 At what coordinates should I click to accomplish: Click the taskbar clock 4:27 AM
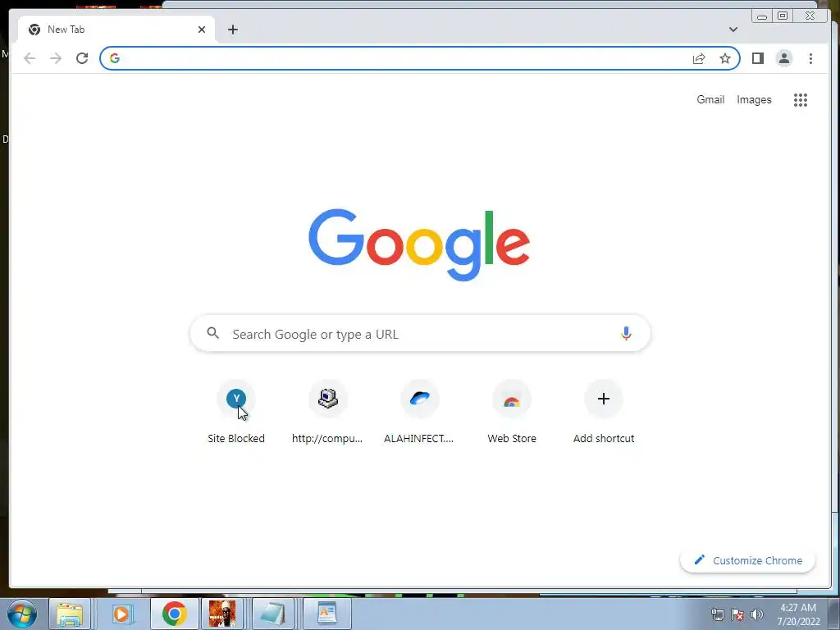798,614
